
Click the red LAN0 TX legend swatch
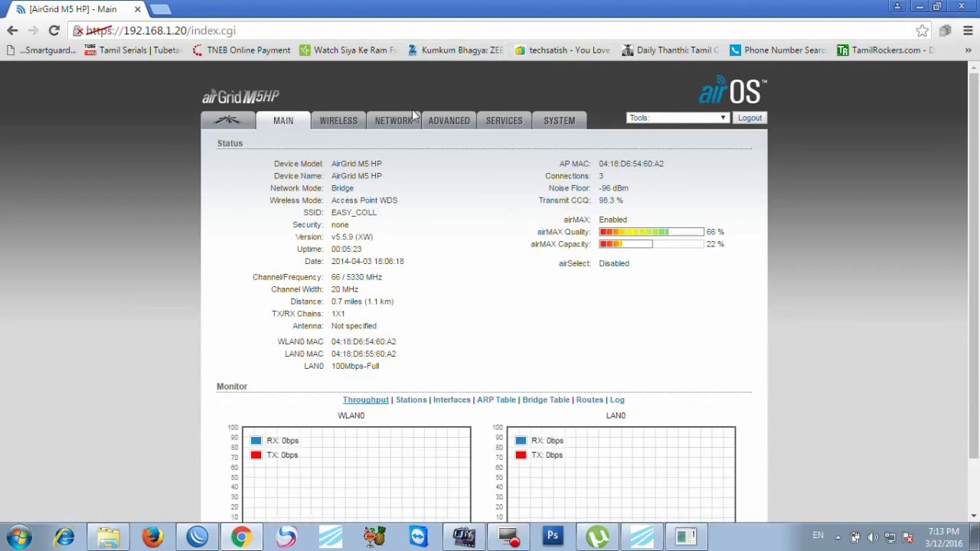[x=521, y=455]
